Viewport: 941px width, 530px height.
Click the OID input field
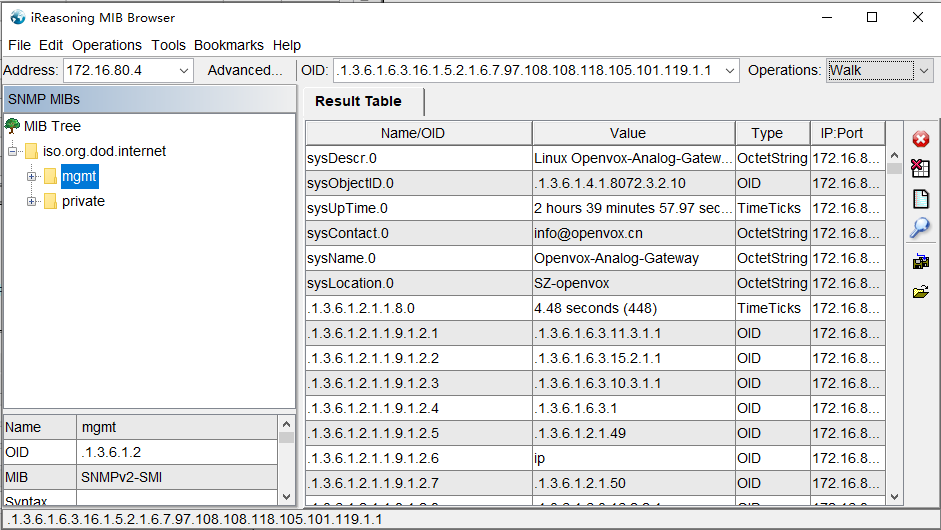(528, 71)
